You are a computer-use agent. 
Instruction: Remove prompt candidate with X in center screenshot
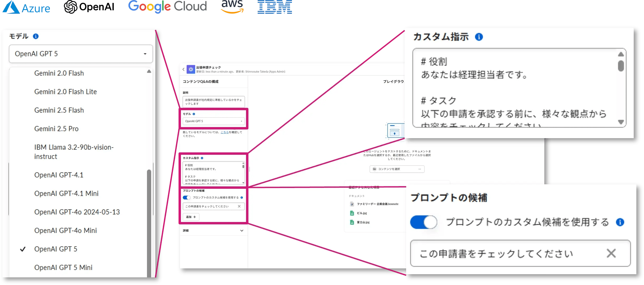tap(239, 206)
